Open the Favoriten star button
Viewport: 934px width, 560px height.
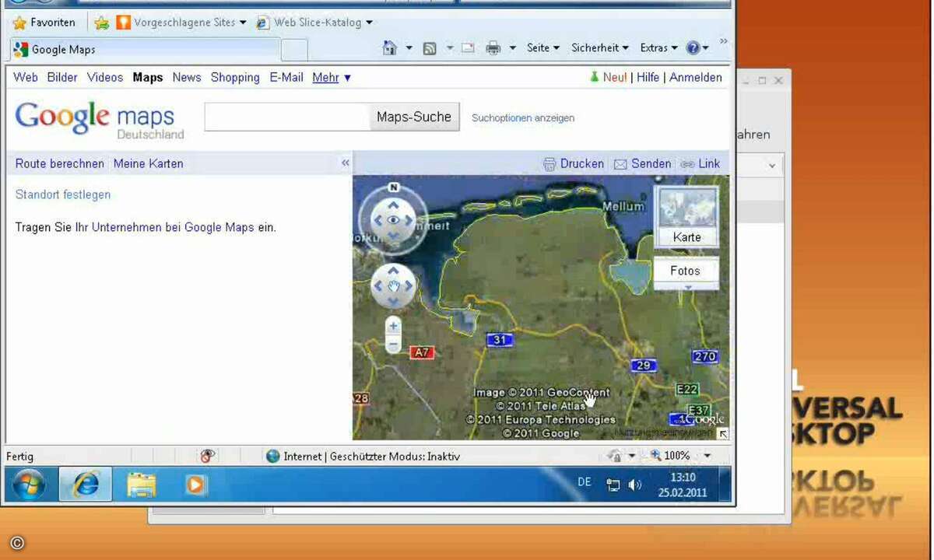[44, 23]
